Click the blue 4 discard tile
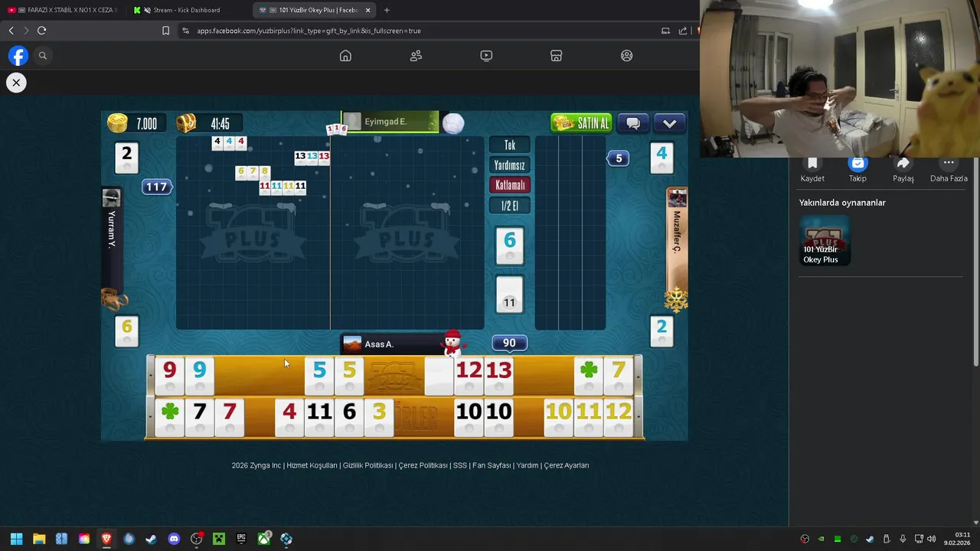Image resolution: width=980 pixels, height=551 pixels. [x=661, y=158]
